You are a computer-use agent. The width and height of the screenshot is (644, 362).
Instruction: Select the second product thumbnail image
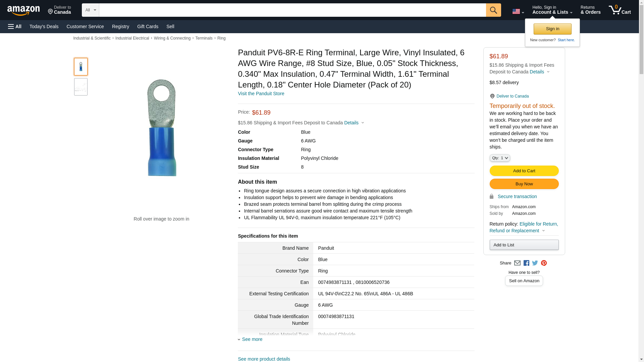point(81,87)
